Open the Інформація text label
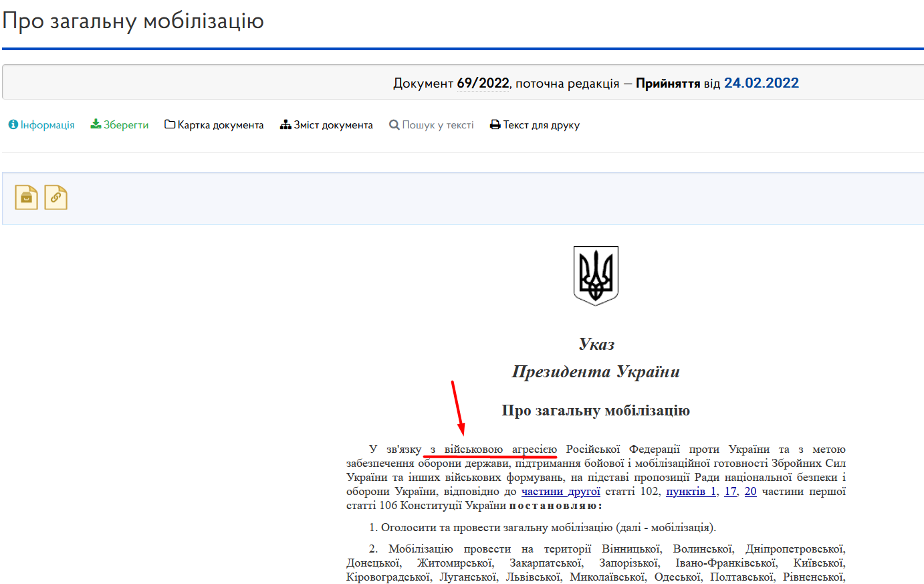Viewport: 924px width, 584px height. click(x=47, y=125)
